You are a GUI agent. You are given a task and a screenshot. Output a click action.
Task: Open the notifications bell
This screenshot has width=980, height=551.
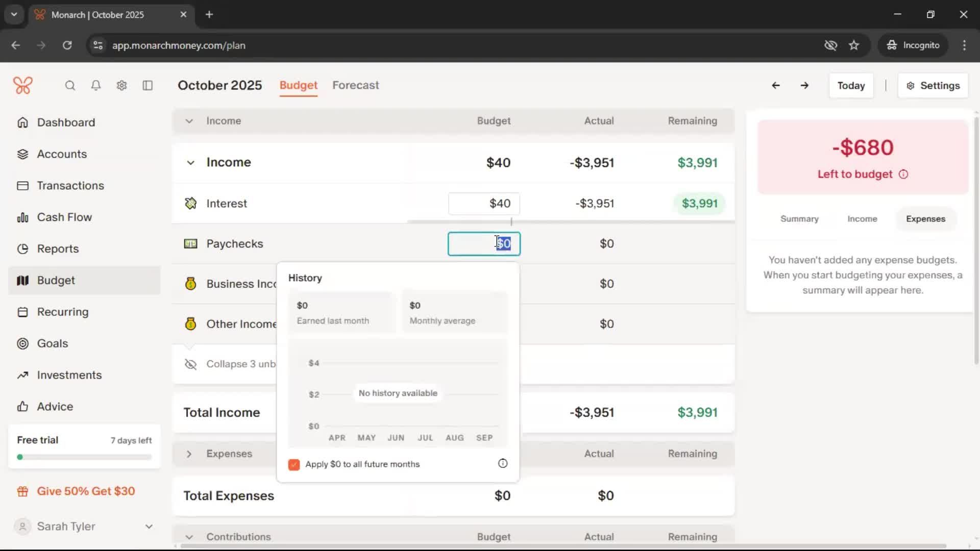95,86
